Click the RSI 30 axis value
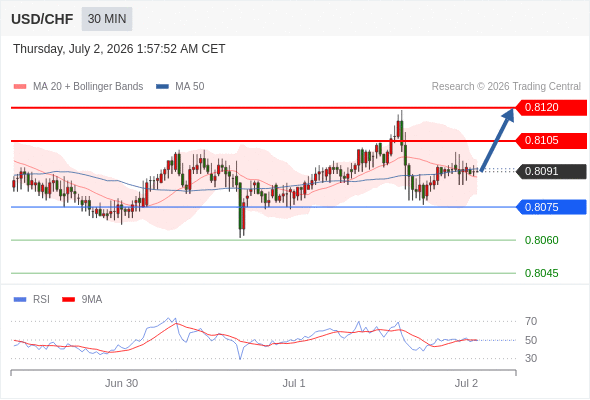 [531, 358]
